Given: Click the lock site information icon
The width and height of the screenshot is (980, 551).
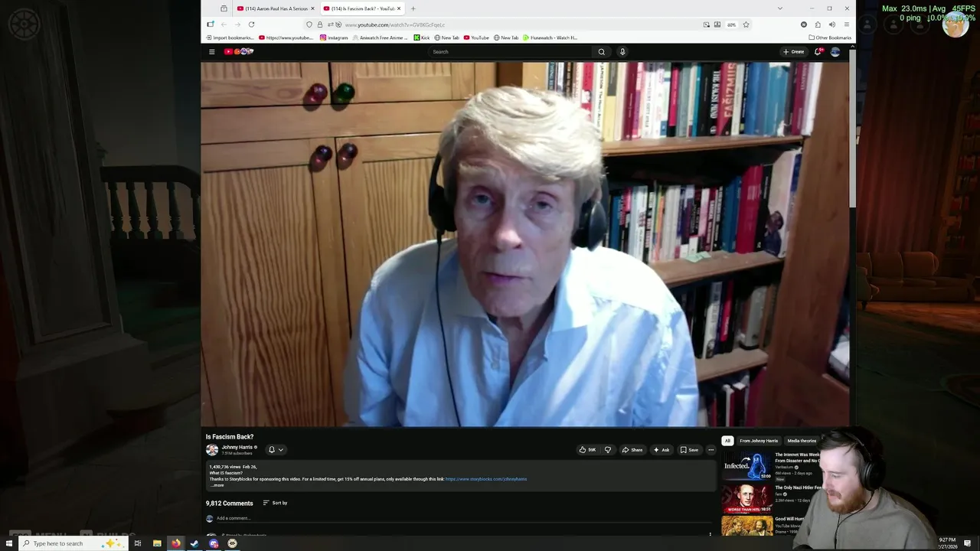Looking at the screenshot, I should pos(319,24).
